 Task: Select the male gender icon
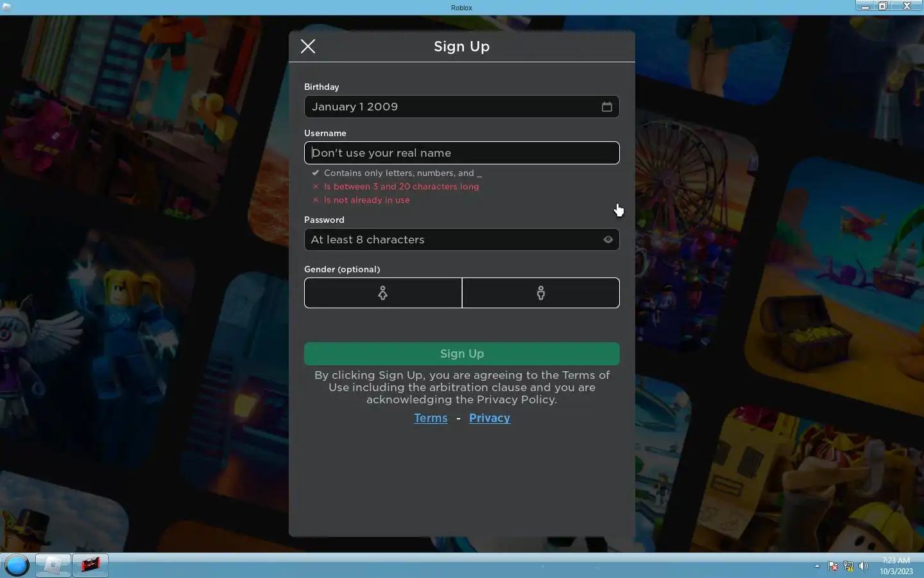(x=541, y=293)
